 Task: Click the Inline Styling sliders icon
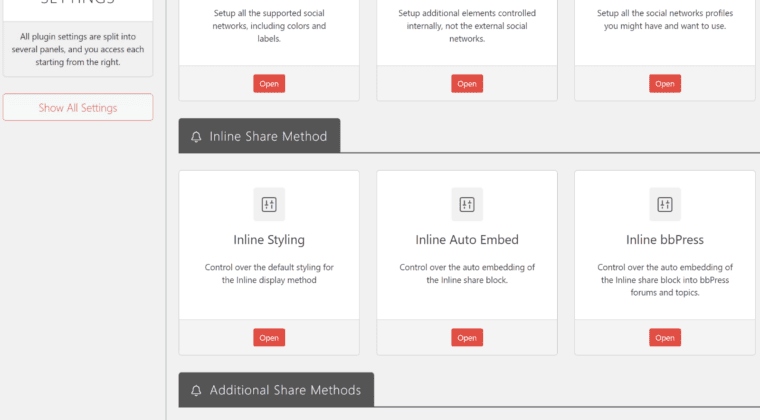[269, 204]
